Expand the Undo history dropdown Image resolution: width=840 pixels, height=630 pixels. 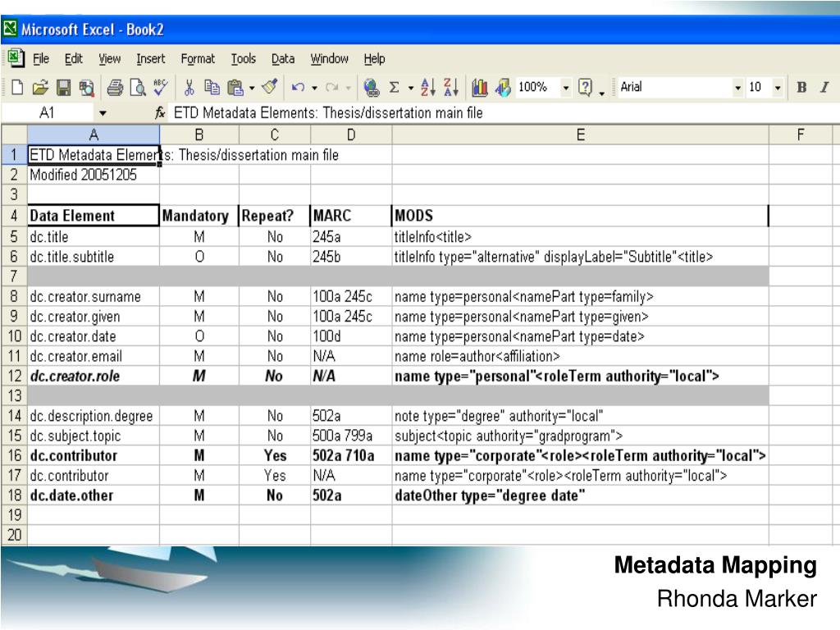point(314,88)
